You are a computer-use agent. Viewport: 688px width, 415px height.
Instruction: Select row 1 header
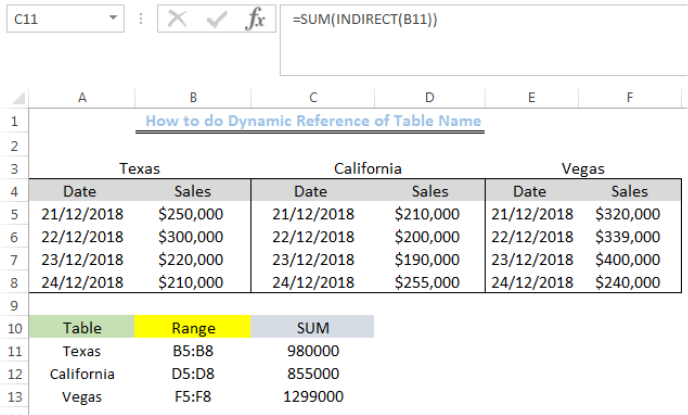pyautogui.click(x=14, y=121)
